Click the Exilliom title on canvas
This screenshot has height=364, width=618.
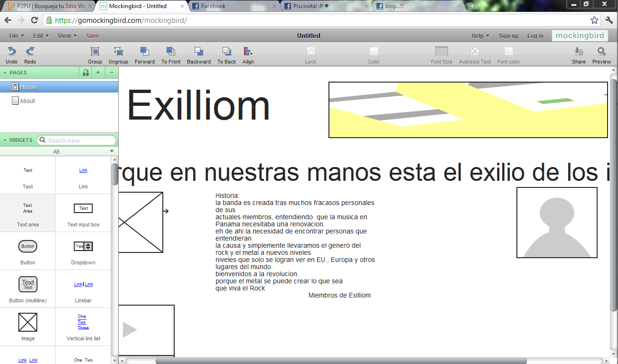(x=198, y=105)
